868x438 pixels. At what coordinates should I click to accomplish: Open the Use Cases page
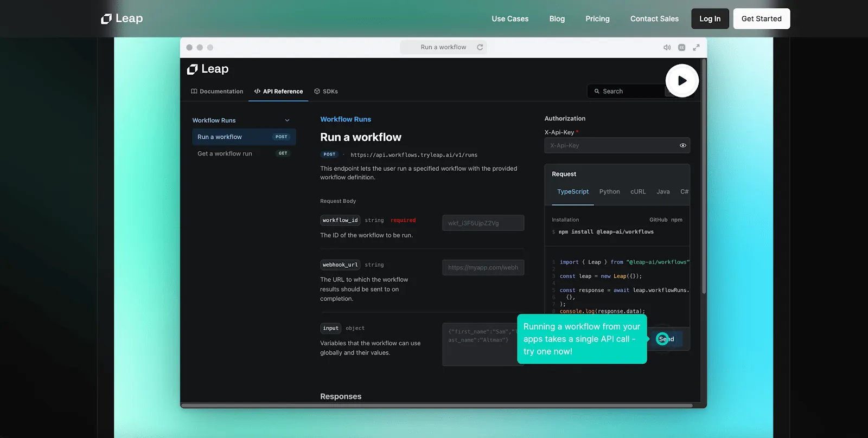tap(510, 18)
